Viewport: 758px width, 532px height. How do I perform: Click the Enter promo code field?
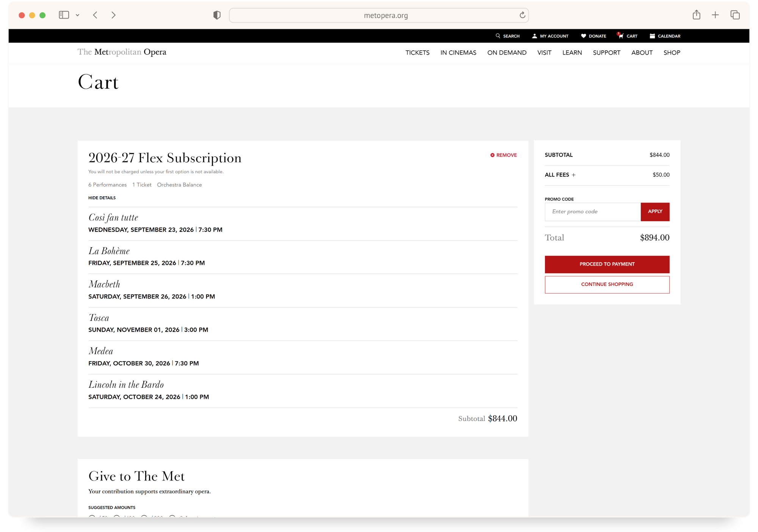coord(593,212)
